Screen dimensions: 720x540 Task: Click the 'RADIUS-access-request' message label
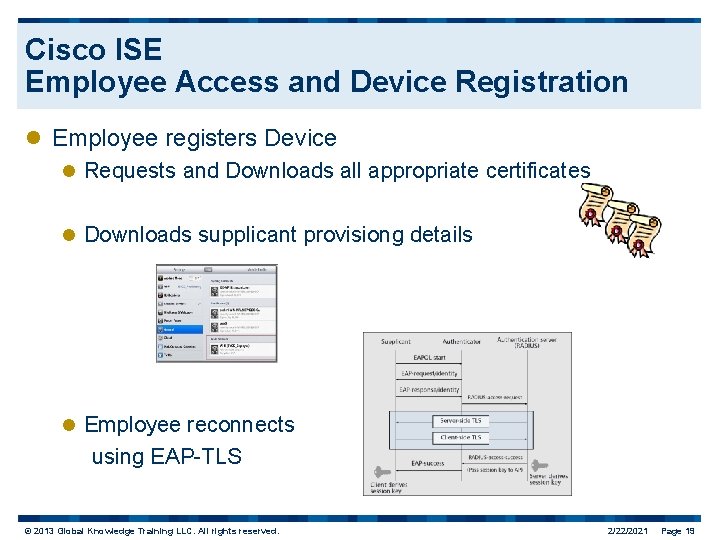pos(495,397)
